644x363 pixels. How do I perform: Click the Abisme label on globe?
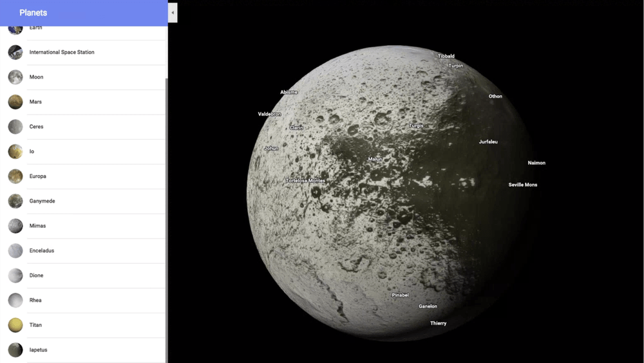click(x=289, y=93)
